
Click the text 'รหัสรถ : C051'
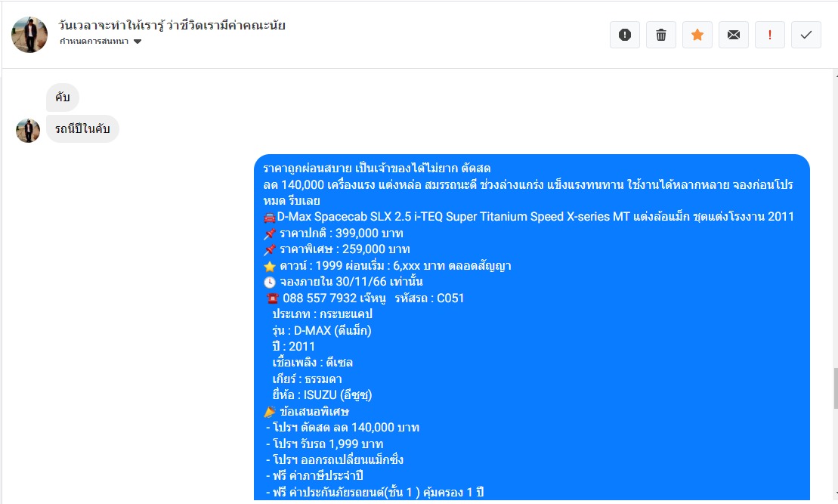click(430, 298)
